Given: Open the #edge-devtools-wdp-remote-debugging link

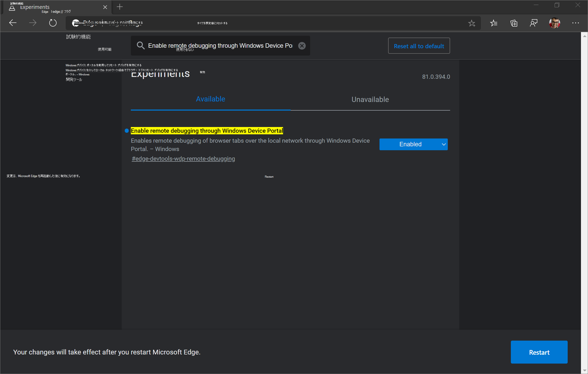Looking at the screenshot, I should point(183,159).
